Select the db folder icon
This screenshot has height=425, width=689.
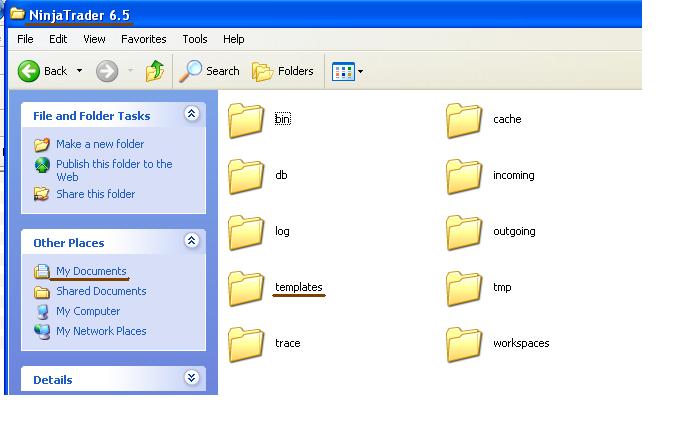click(x=246, y=176)
